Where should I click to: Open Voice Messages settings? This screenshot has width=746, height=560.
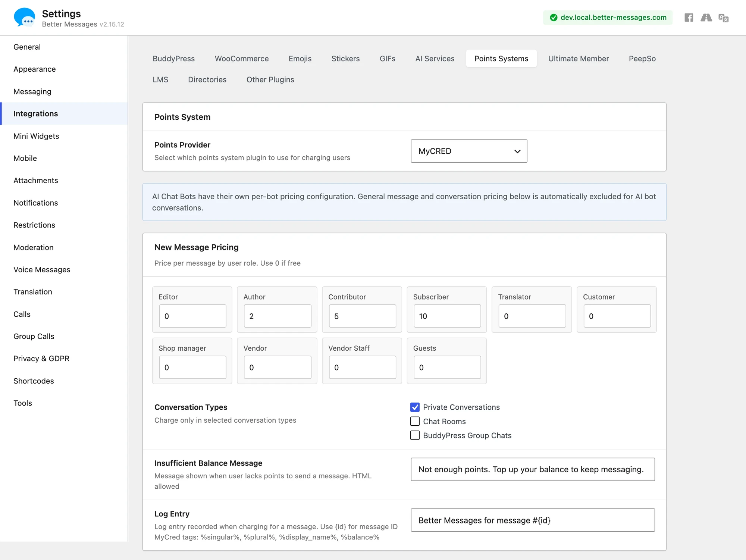pyautogui.click(x=64, y=269)
